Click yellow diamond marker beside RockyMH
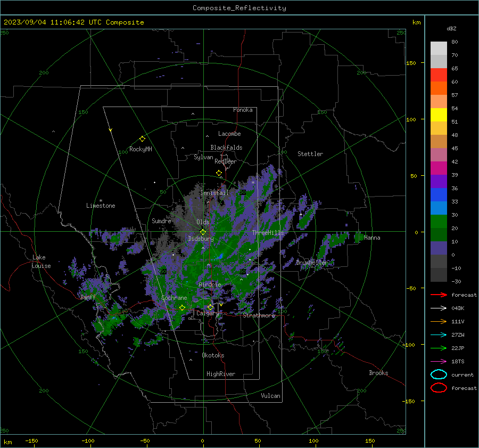The width and height of the screenshot is (479, 448). 142,139
